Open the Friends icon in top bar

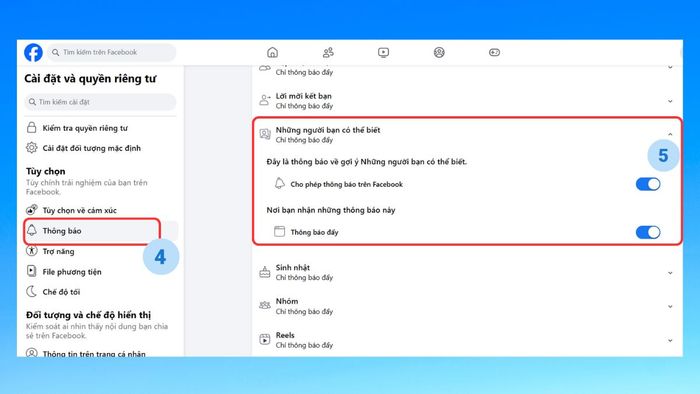[328, 53]
